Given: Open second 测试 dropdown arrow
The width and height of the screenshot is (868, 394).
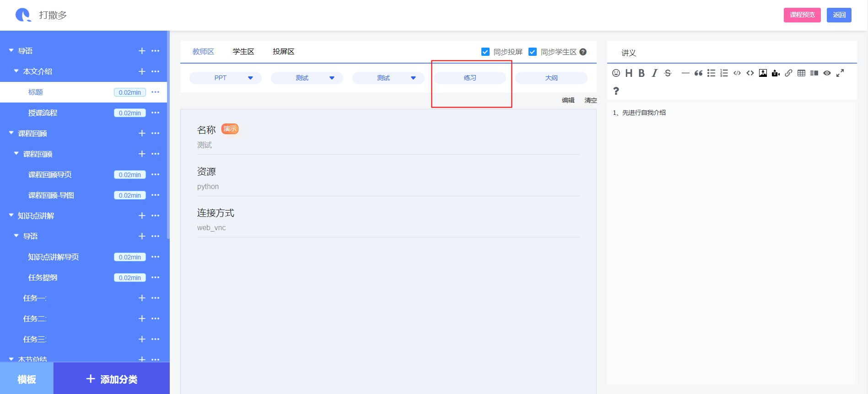Looking at the screenshot, I should (x=413, y=78).
